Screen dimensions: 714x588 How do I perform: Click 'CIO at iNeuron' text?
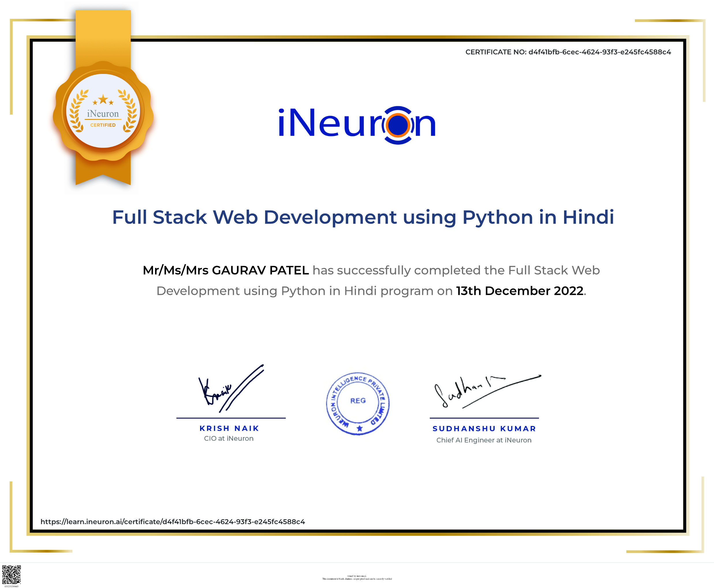229,438
